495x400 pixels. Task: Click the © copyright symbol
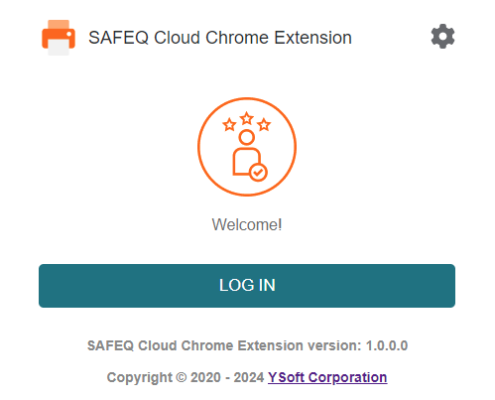click(x=181, y=378)
